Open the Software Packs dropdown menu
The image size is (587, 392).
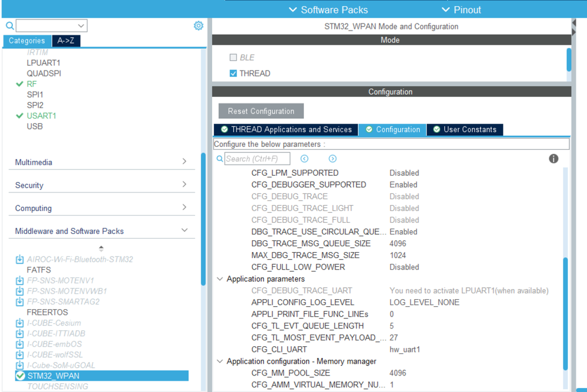(x=328, y=10)
